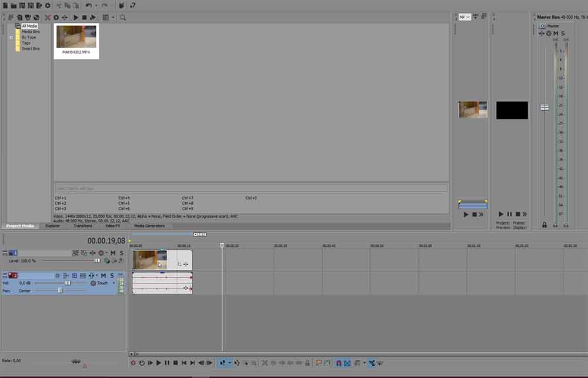Mute video track 1 with M button
The image size is (588, 378).
click(x=112, y=253)
